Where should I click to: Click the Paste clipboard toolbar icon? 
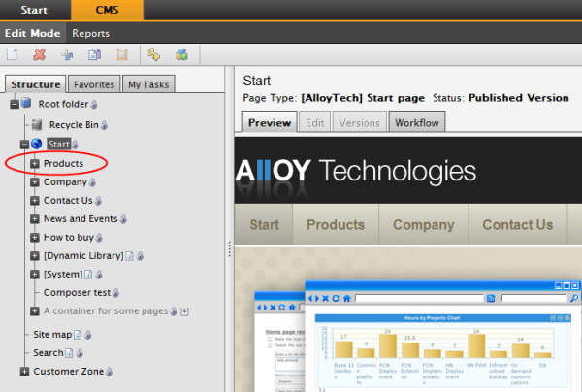click(121, 53)
